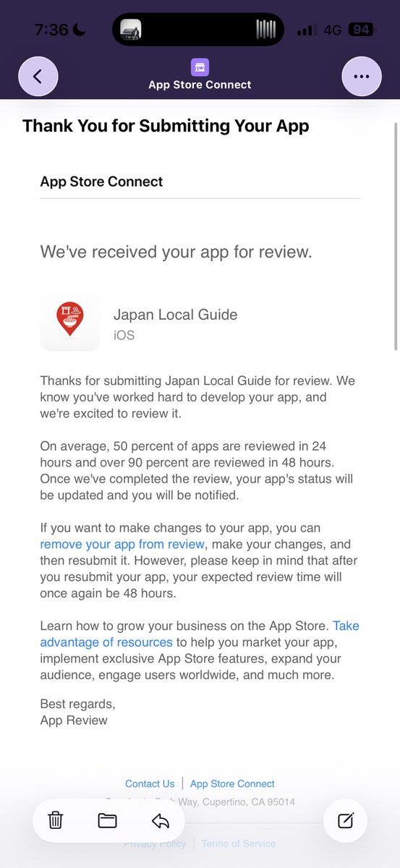The width and height of the screenshot is (400, 868).
Task: Tap the back arrow button
Action: 38,76
